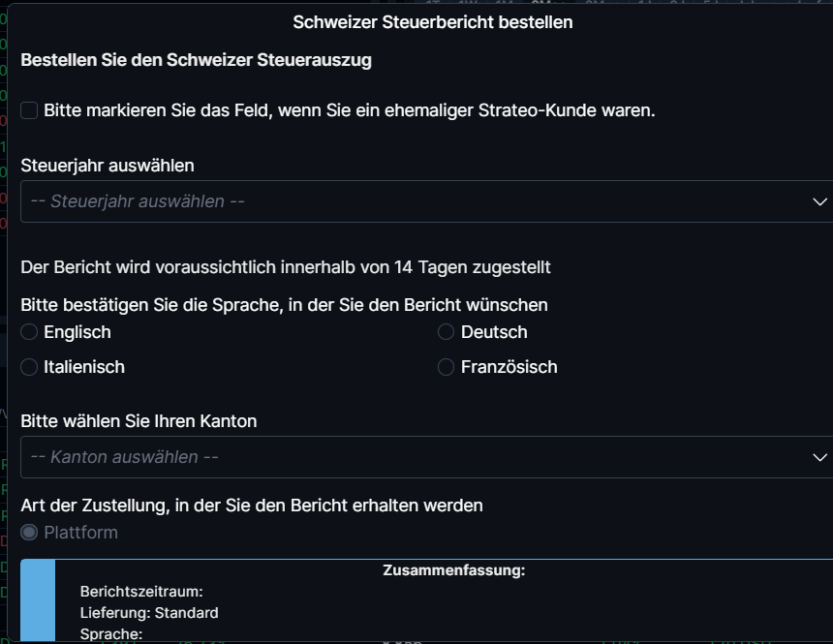Click the "Bitte wählen Sie Ihren Kanton" label
833x644 pixels.
pyautogui.click(x=139, y=421)
